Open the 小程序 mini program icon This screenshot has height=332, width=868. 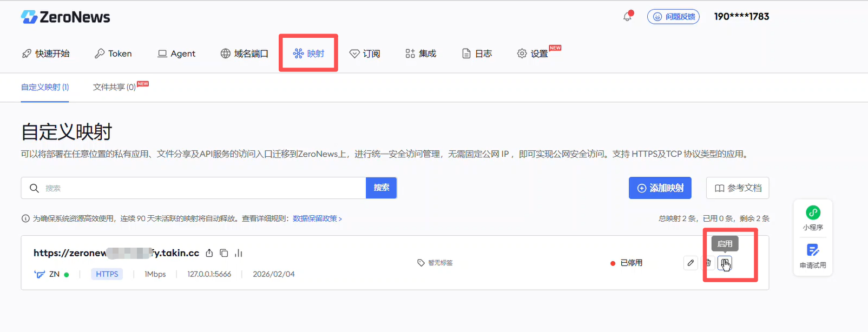813,213
